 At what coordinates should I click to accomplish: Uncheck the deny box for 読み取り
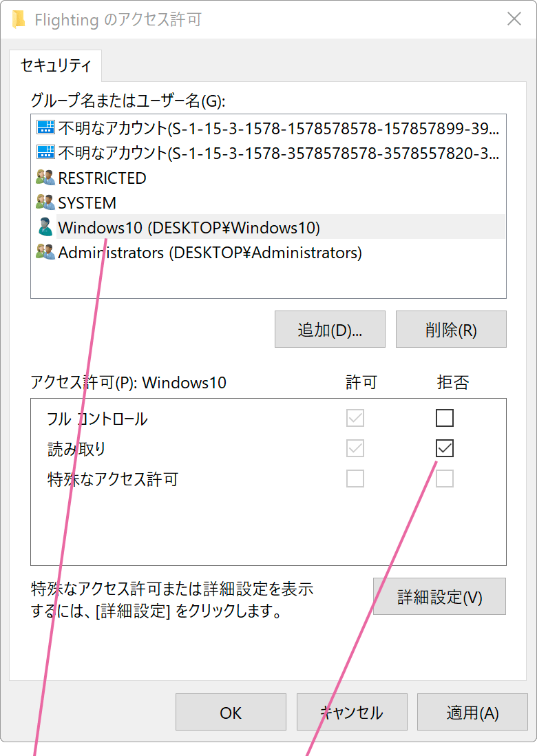(445, 448)
